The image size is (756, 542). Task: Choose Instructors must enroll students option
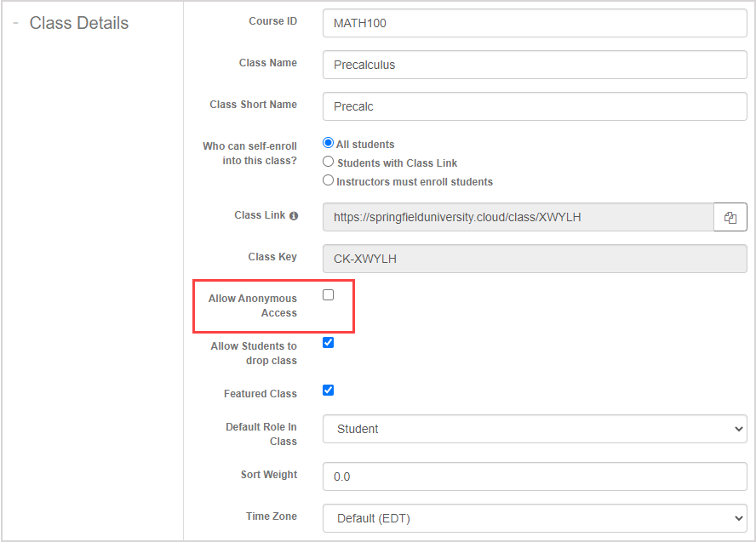pyautogui.click(x=329, y=181)
